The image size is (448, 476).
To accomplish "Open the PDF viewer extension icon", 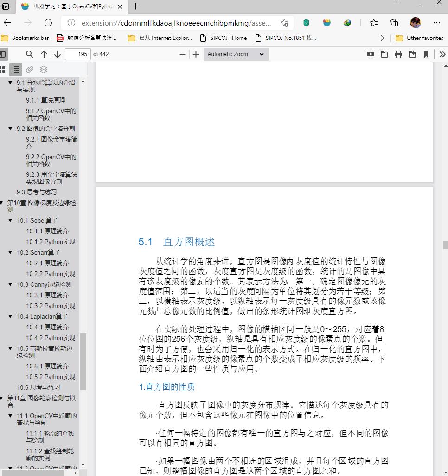I will point(327,23).
